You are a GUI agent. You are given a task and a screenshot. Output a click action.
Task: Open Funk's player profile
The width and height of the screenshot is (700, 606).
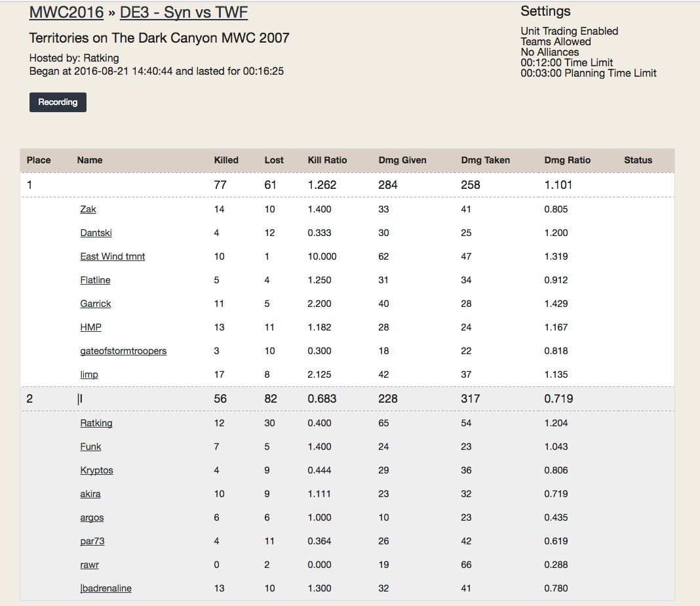(x=90, y=447)
